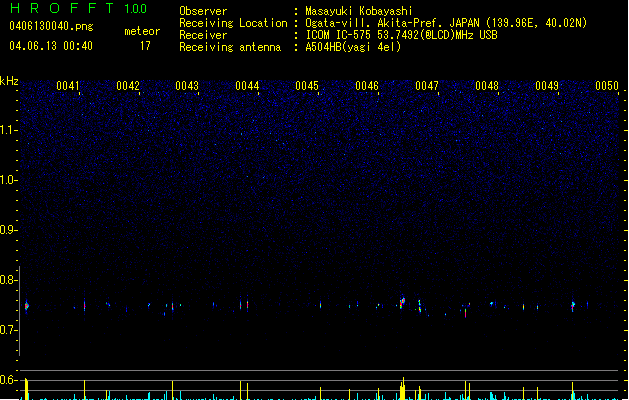Click the 0.8 kHz axis label

coord(8,280)
